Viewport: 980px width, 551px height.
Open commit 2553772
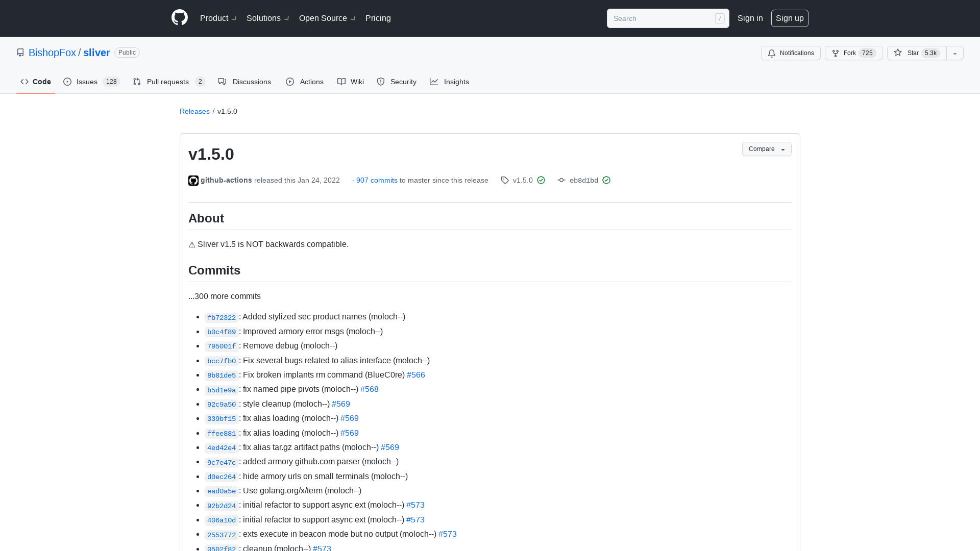(x=222, y=535)
